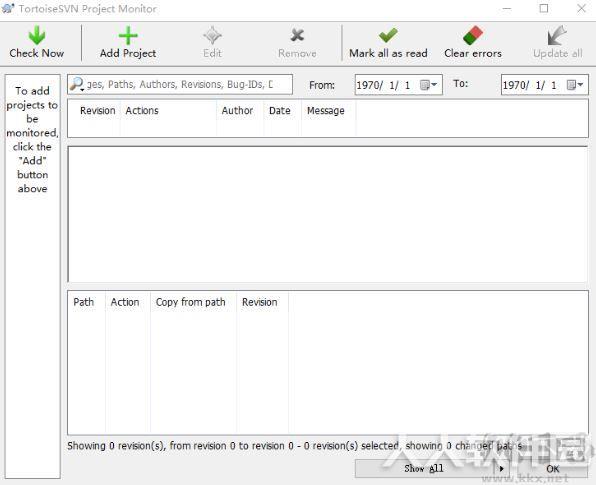
Task: Click the Edit toolbar icon
Action: [212, 36]
